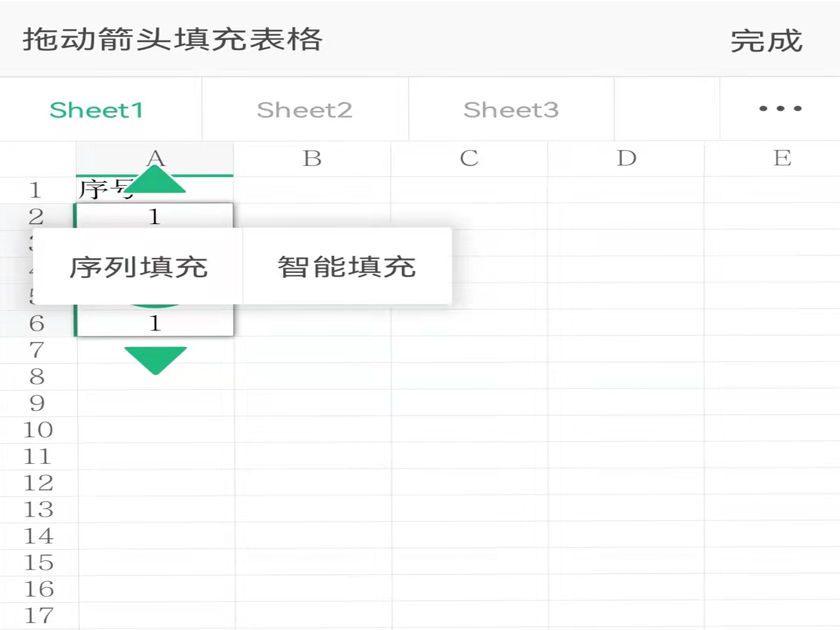Click the 序号 cell in A1
Image resolution: width=840 pixels, height=630 pixels.
[x=99, y=190]
